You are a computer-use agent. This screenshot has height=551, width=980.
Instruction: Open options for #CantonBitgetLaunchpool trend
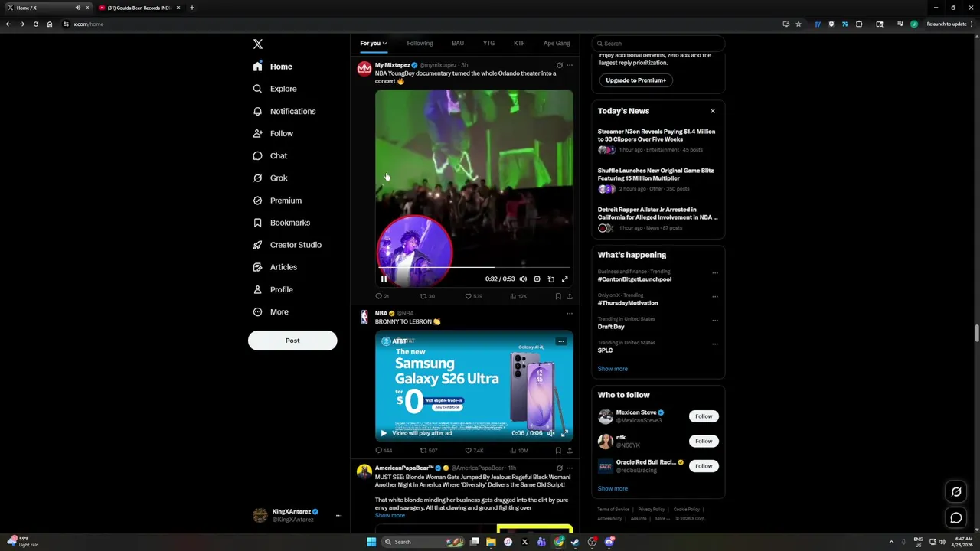715,273
